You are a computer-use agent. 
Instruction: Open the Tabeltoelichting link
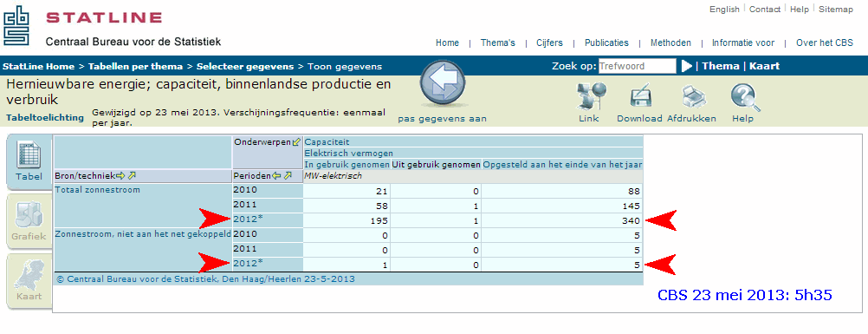click(x=45, y=118)
